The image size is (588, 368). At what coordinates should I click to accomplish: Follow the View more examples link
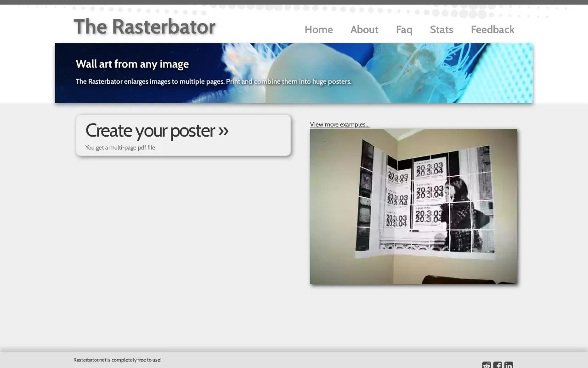[339, 124]
